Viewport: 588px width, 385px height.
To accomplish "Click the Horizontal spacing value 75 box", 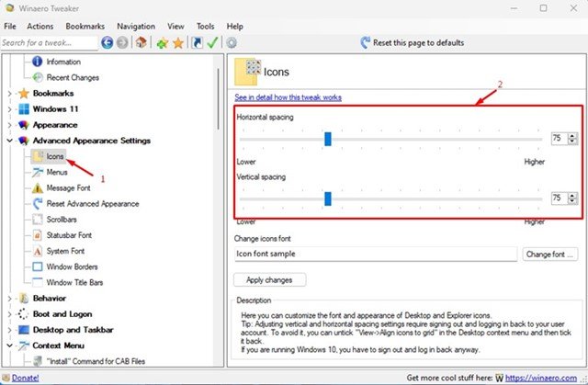I will 560,139.
